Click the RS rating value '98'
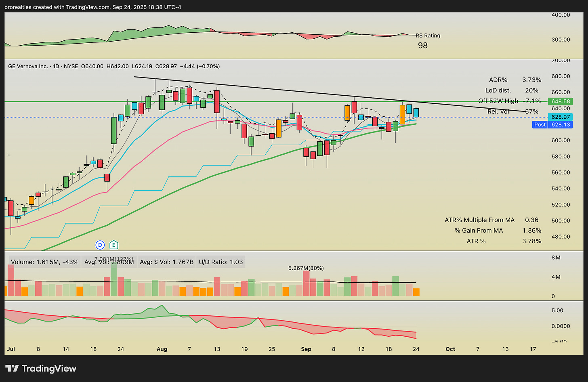Viewport: 588px width, 382px height. 423,45
